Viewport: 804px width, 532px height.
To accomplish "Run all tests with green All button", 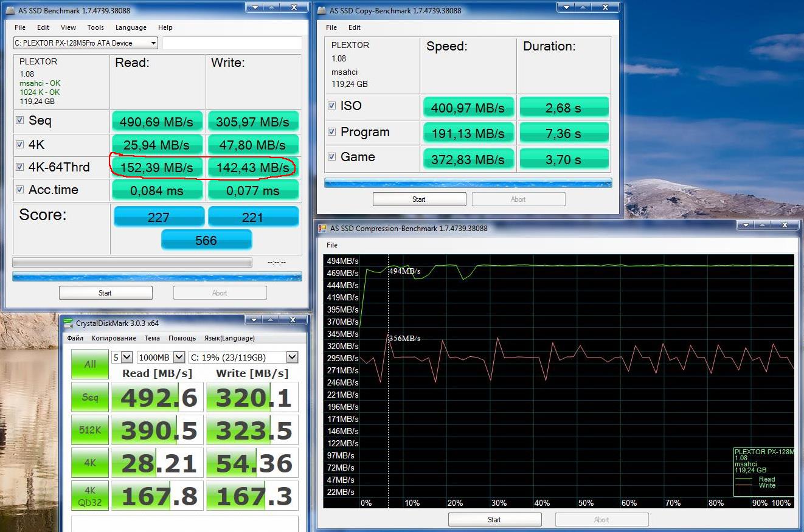I will pos(90,364).
